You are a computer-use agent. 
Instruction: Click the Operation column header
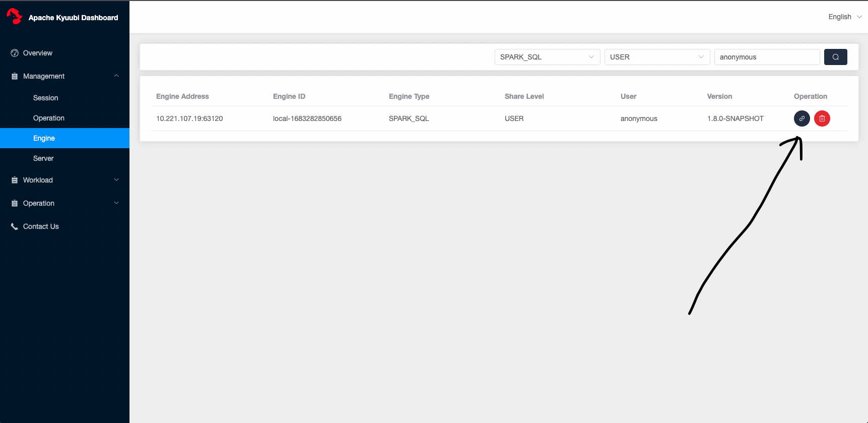[x=811, y=96]
